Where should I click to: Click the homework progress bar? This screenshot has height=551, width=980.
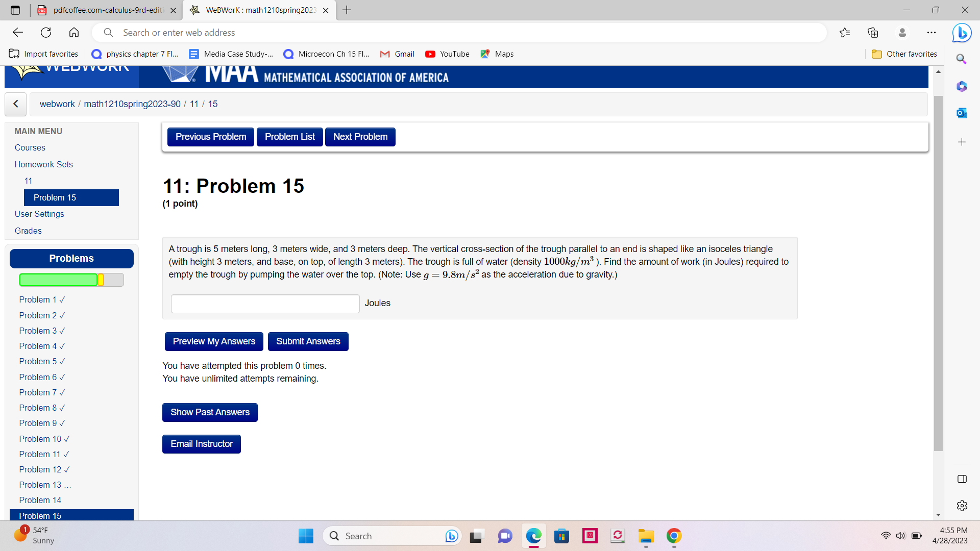71,280
